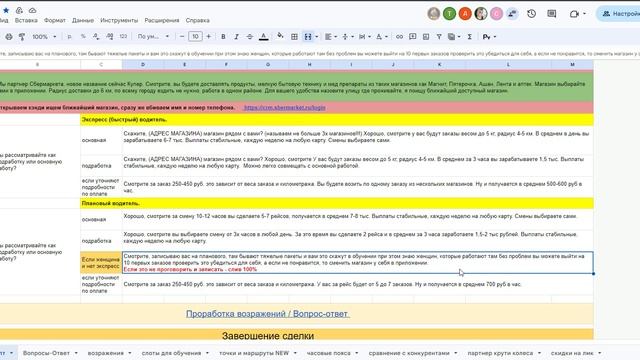Decrease font size with minus button
Screen dimensions: 640x360
coord(182,37)
